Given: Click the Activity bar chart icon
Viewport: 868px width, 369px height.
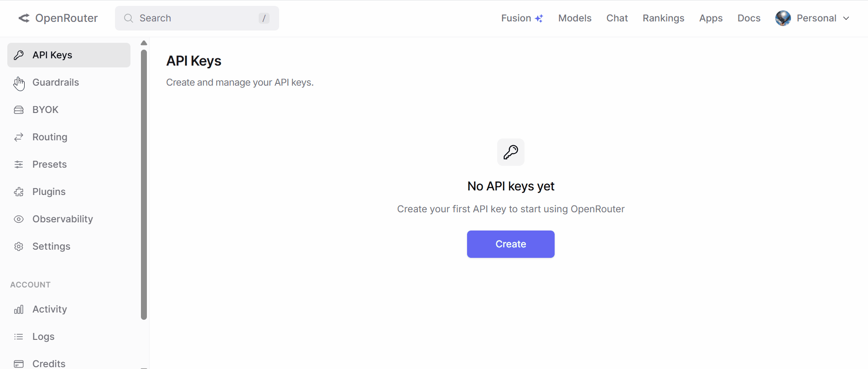Looking at the screenshot, I should (x=19, y=309).
